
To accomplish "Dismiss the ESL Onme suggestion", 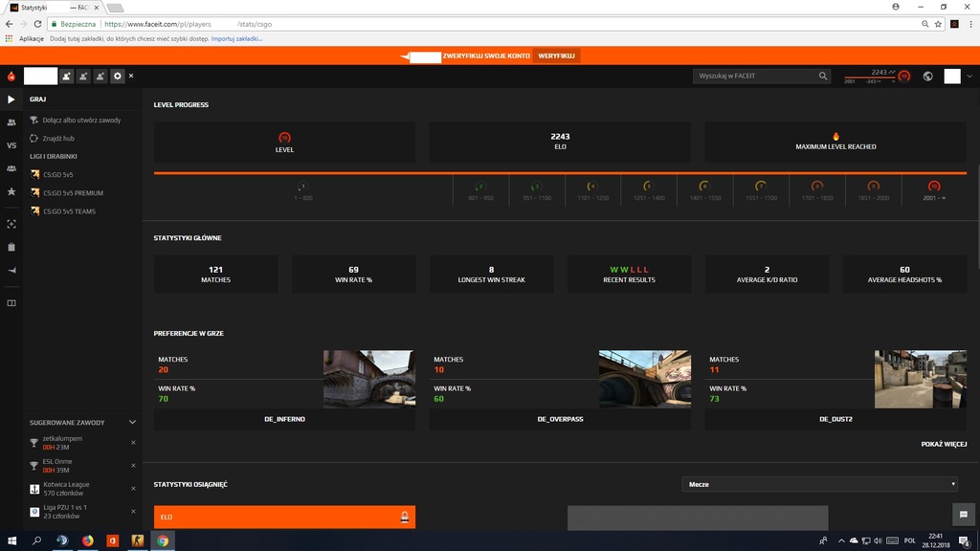I will coord(133,466).
